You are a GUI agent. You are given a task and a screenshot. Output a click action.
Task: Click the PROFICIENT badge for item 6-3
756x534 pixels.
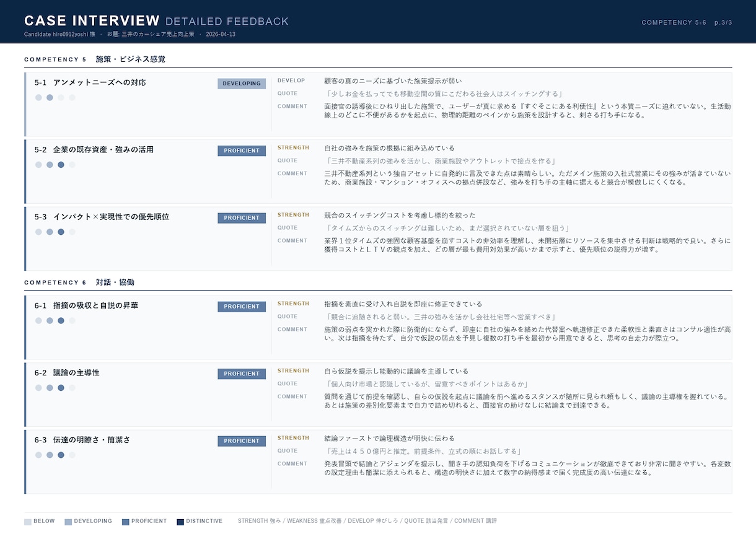click(242, 441)
